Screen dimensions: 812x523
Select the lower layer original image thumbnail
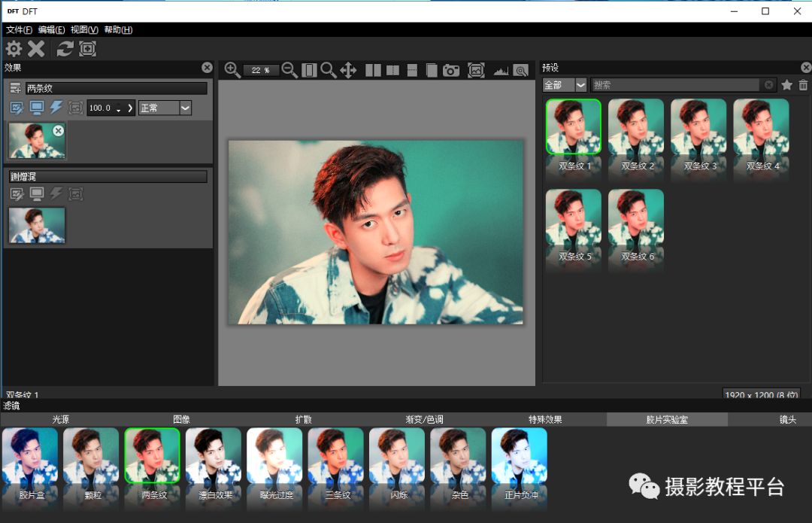click(37, 226)
